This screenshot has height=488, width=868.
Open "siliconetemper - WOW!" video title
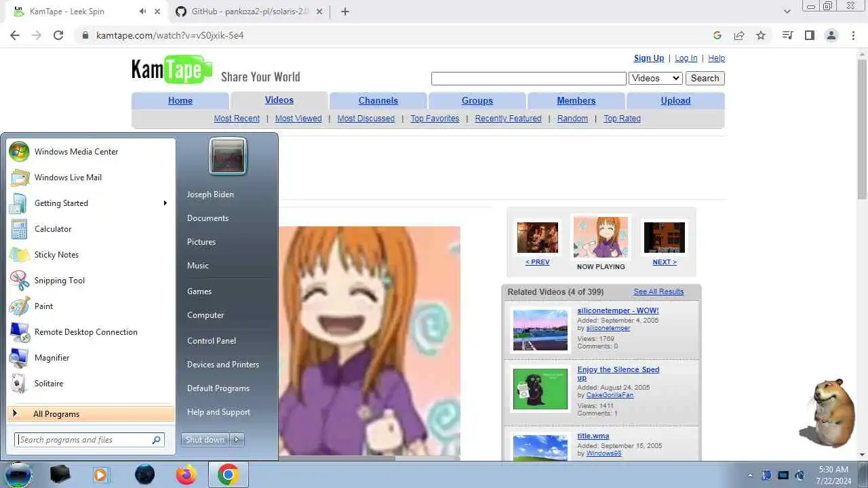tap(618, 311)
